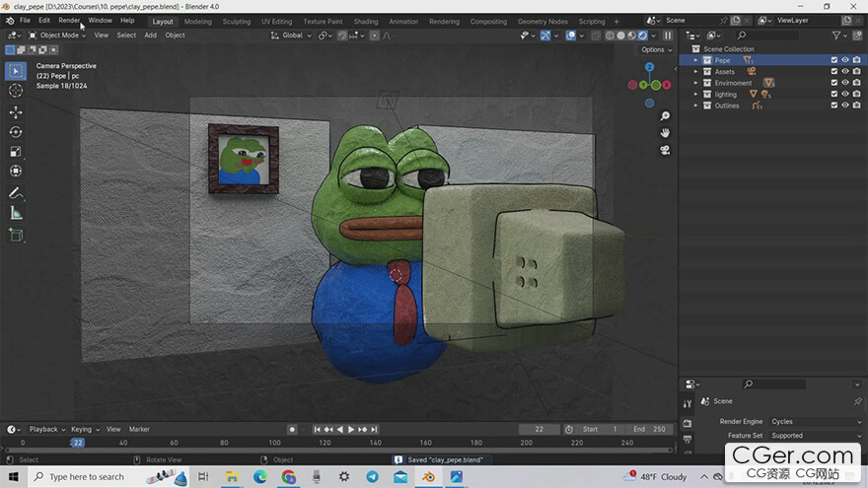Open the Render Engine Cycles dropdown
Viewport: 868px width, 488px height.
tap(816, 422)
